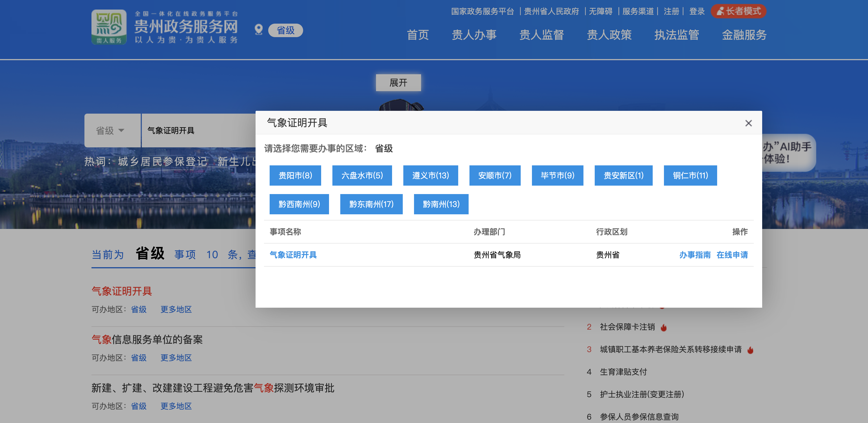Open the 办事指南 guide link
868x423 pixels.
click(695, 255)
